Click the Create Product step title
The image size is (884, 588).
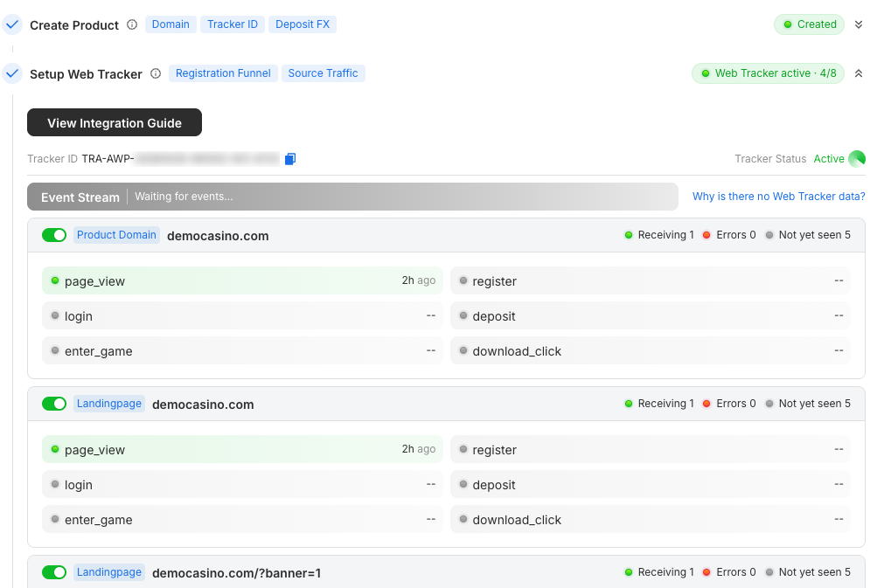[x=74, y=25]
